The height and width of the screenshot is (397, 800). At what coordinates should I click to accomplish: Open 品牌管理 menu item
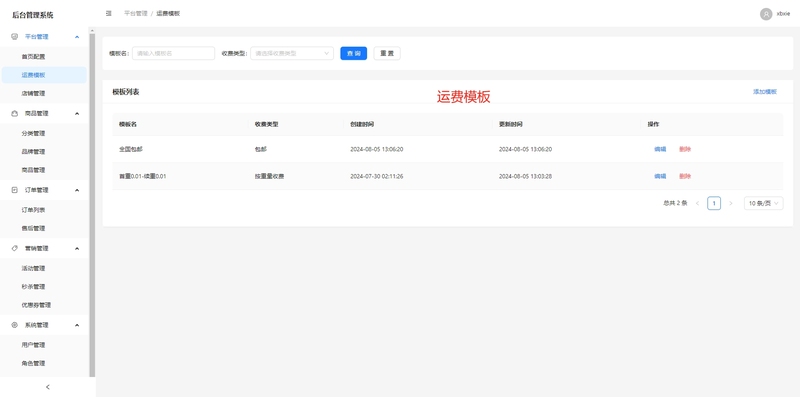point(33,152)
